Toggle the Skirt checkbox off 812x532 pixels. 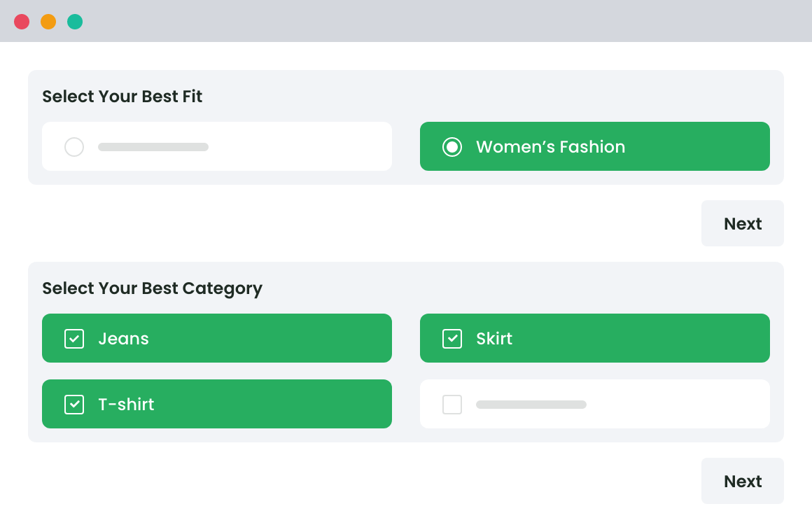tap(452, 338)
